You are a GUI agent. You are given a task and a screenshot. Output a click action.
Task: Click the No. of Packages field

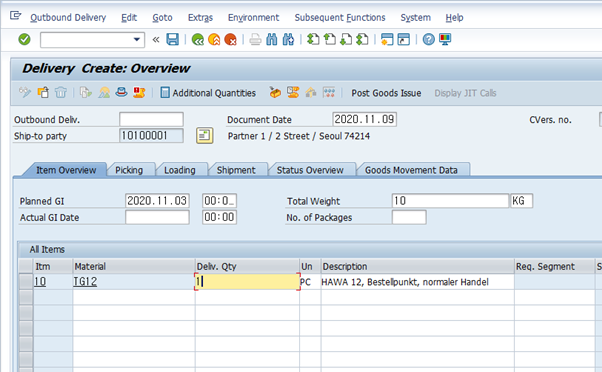(x=409, y=217)
